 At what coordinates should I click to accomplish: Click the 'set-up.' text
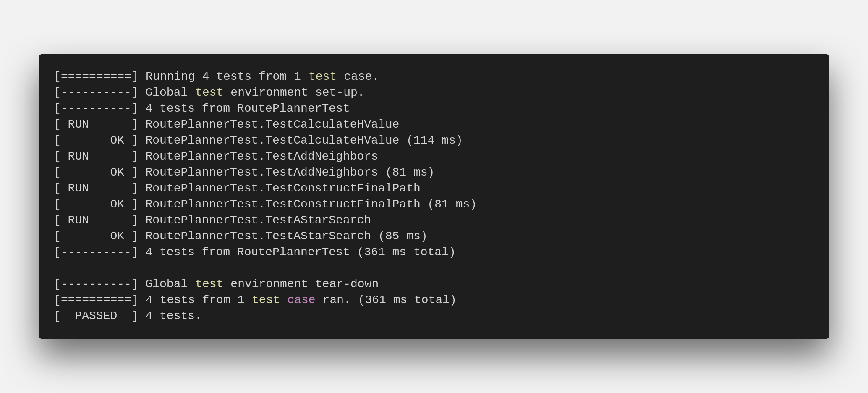click(x=340, y=92)
